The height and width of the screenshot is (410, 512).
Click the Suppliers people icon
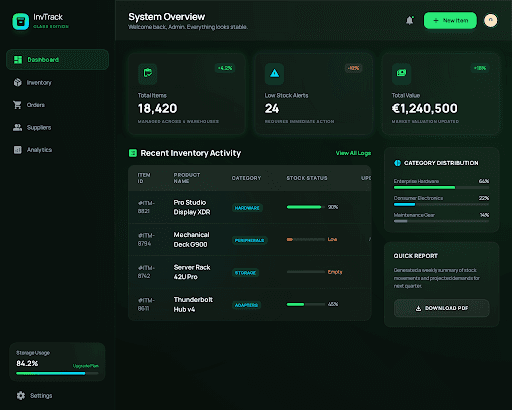pos(17,127)
